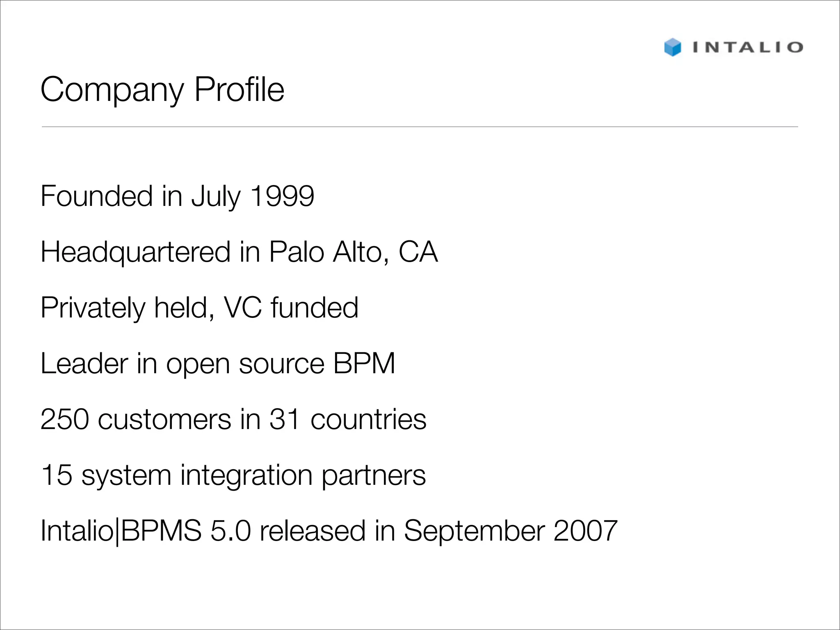This screenshot has width=840, height=630.
Task: Select the Company Profile slide title
Action: click(x=162, y=89)
